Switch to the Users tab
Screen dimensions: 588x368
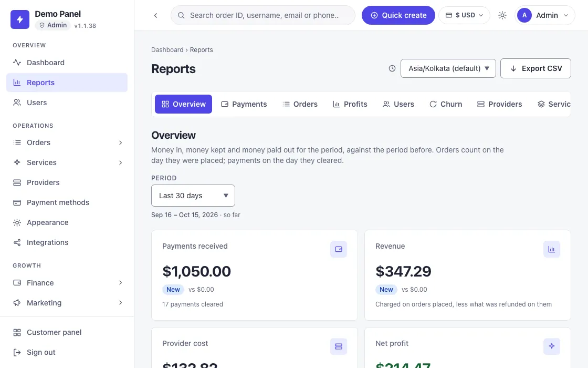point(398,104)
